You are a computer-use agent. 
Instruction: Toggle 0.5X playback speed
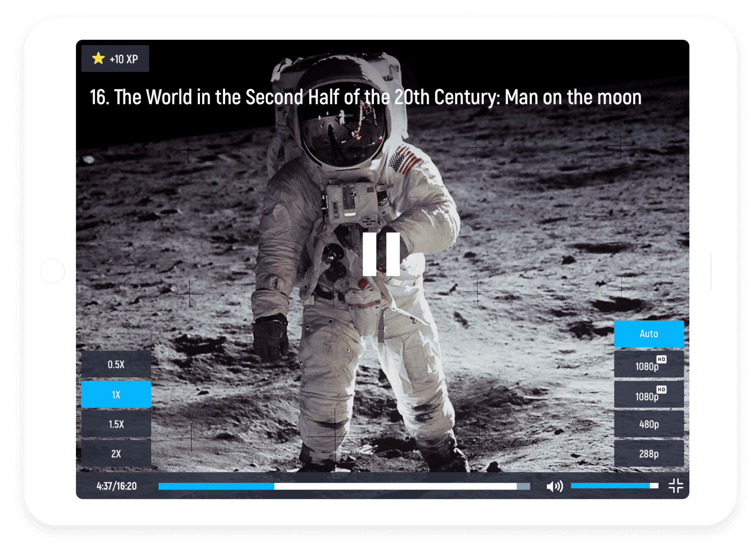click(x=116, y=364)
